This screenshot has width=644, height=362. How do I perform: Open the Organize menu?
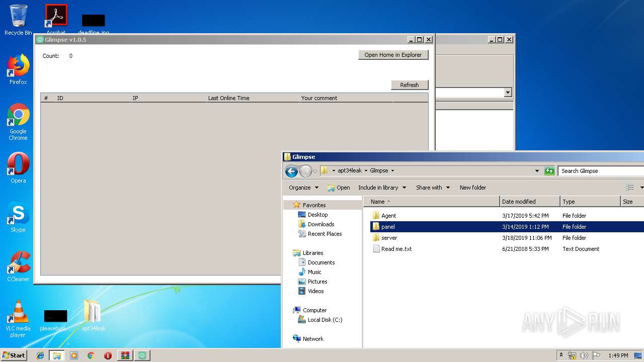[303, 188]
